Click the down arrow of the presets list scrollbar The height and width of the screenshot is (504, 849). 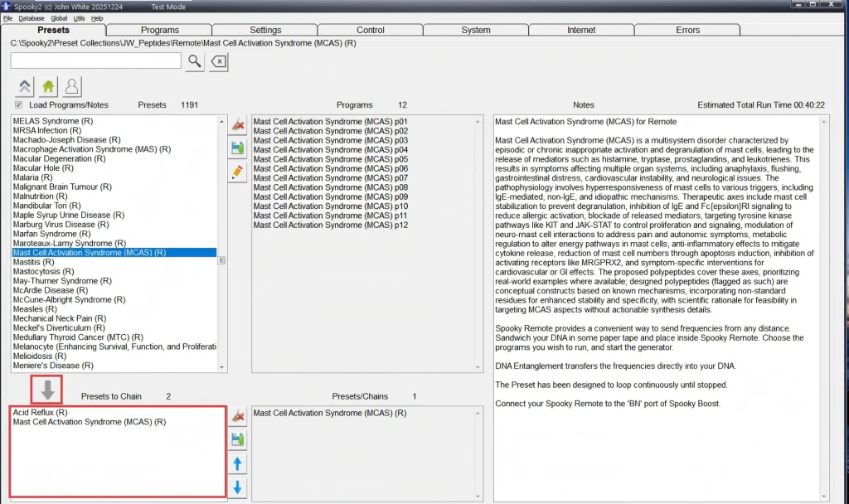[x=221, y=366]
